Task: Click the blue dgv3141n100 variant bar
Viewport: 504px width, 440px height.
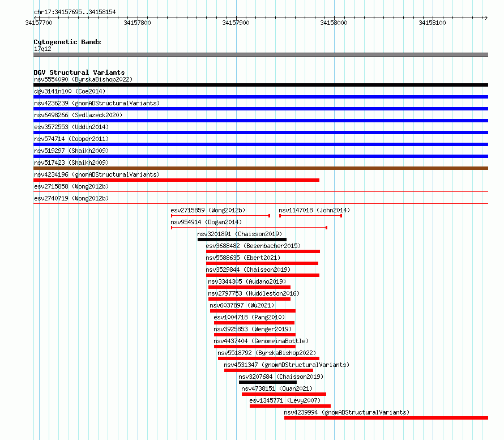Action: (x=260, y=97)
